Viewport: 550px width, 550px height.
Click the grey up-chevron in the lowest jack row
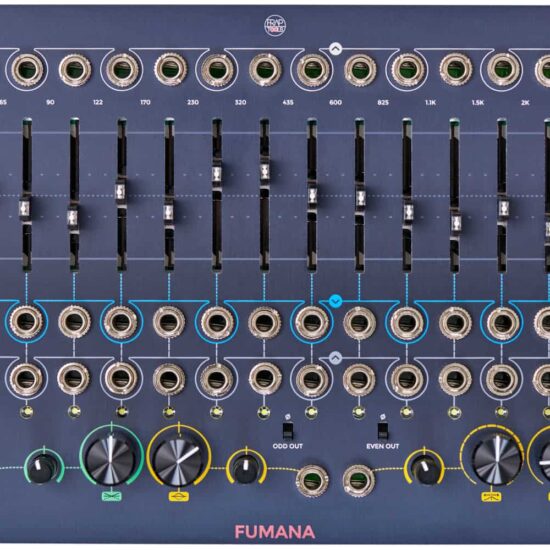tap(336, 358)
